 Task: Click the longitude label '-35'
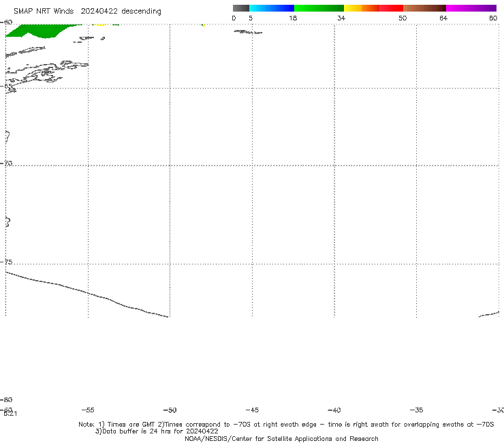[417, 410]
